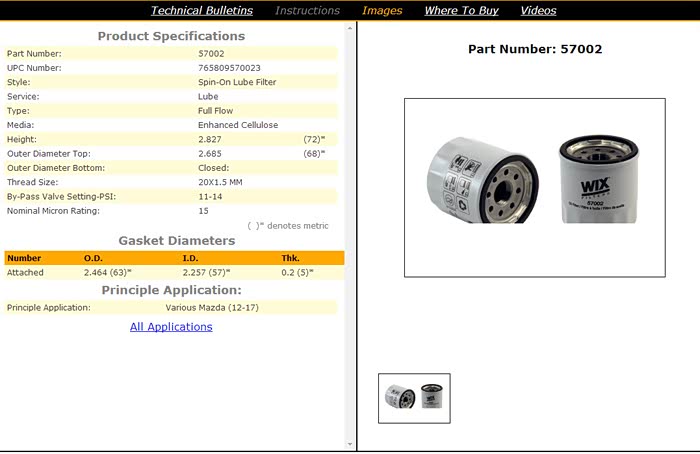This screenshot has width=700, height=454.
Task: Click the Full Flow type value
Action: click(x=215, y=111)
